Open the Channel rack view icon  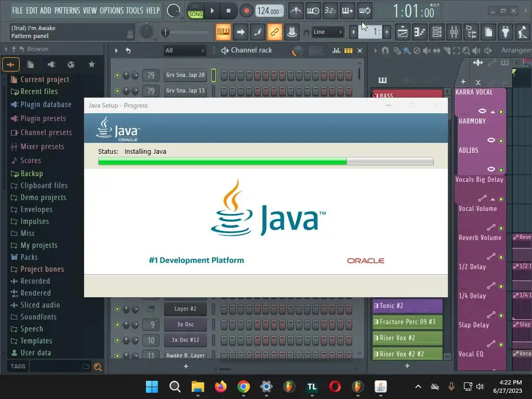pos(437,32)
